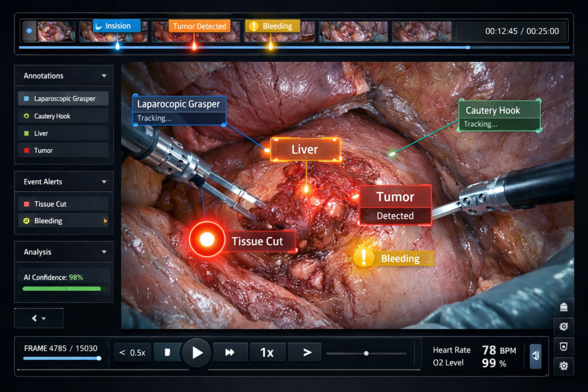Click the 0.5x slower speed button
The image size is (588, 392).
click(133, 352)
